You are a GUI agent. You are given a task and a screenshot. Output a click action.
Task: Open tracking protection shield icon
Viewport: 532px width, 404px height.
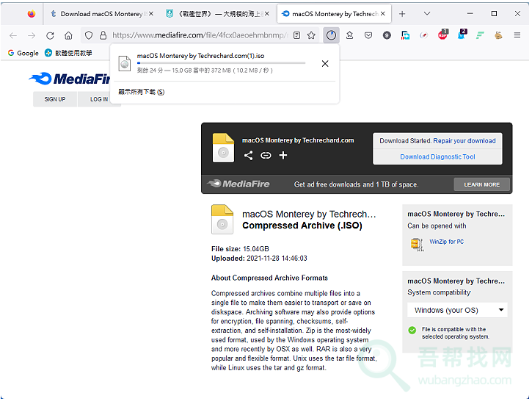(x=89, y=35)
